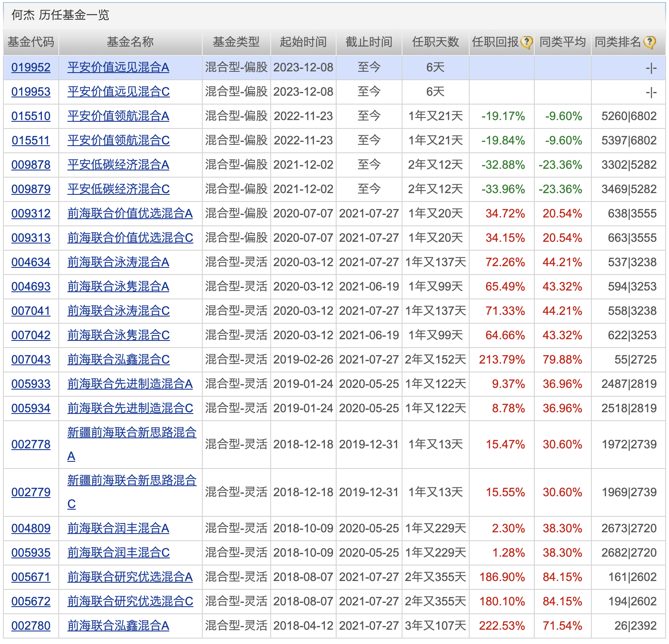Image resolution: width=669 pixels, height=644 pixels.
Task: Open fund code 015511 link
Action: (x=31, y=141)
